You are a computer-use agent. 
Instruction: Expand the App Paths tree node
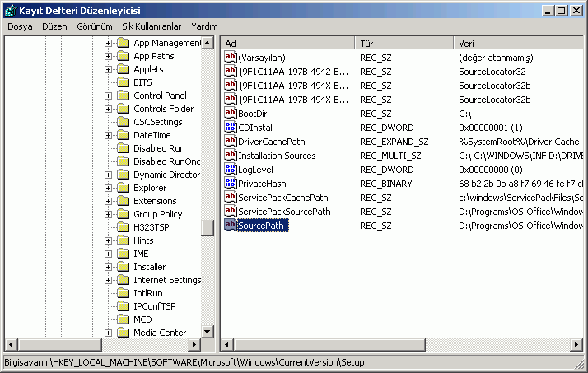(108, 56)
